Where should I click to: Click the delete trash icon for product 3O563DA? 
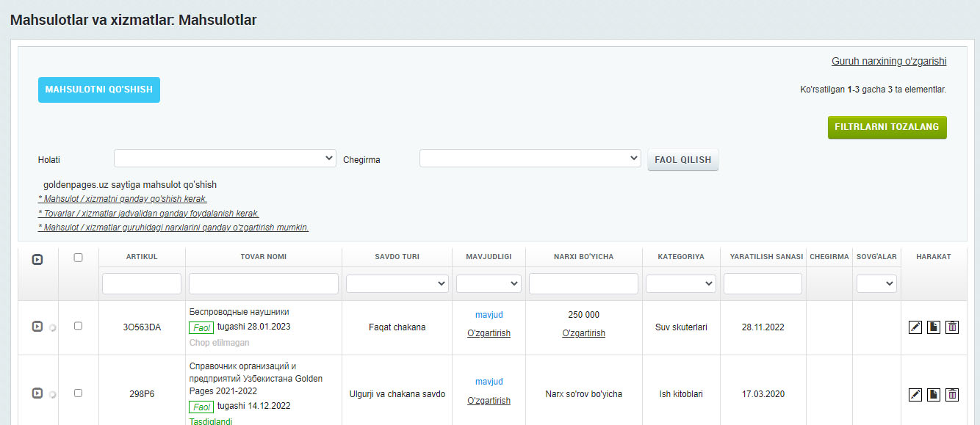tap(952, 327)
